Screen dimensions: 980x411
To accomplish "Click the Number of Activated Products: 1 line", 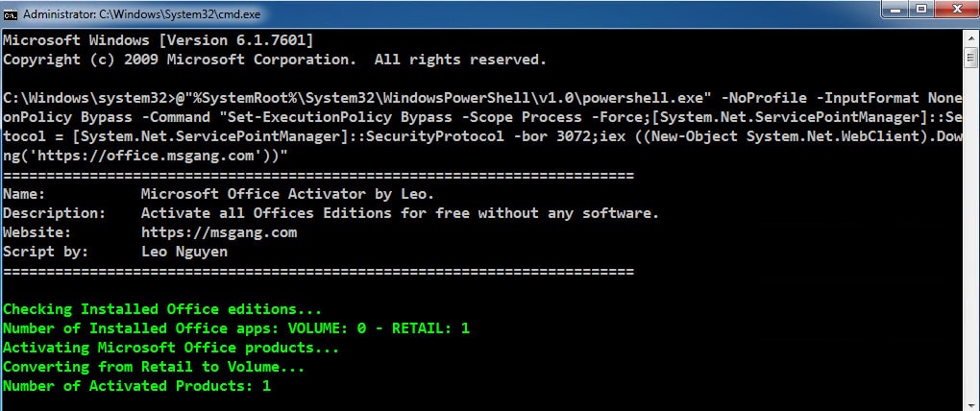I will (x=136, y=387).
